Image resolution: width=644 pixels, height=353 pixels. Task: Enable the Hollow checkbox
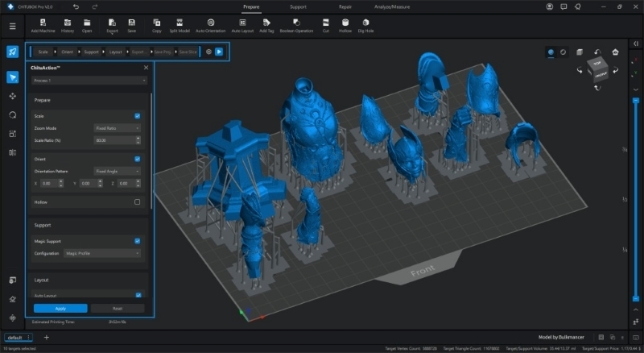tap(137, 202)
